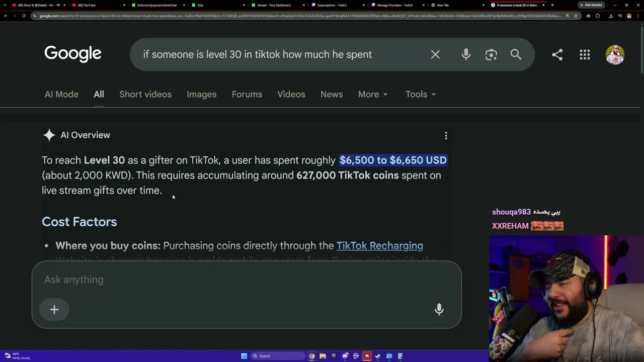
Task: Open the browser extensions puzzle icon
Action: pyautogui.click(x=598, y=16)
